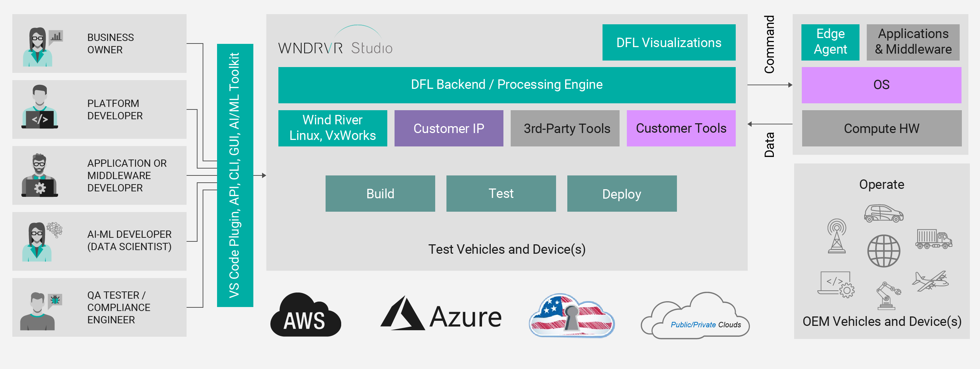Click the Wind River Linux, VxWorks block
Image resolution: width=980 pixels, height=369 pixels.
coord(332,128)
